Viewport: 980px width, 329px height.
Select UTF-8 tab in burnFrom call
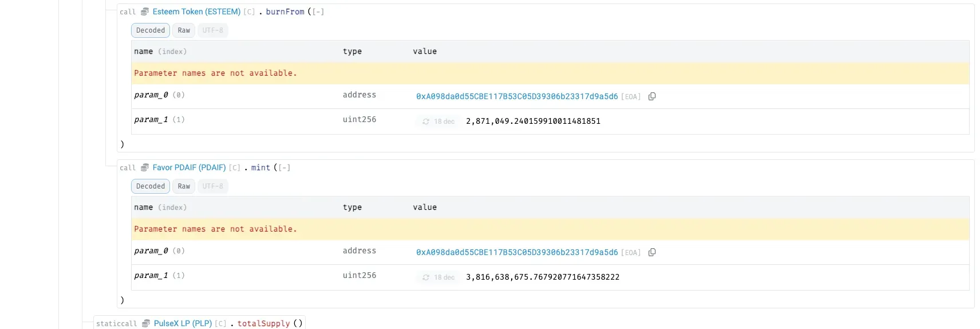point(212,30)
